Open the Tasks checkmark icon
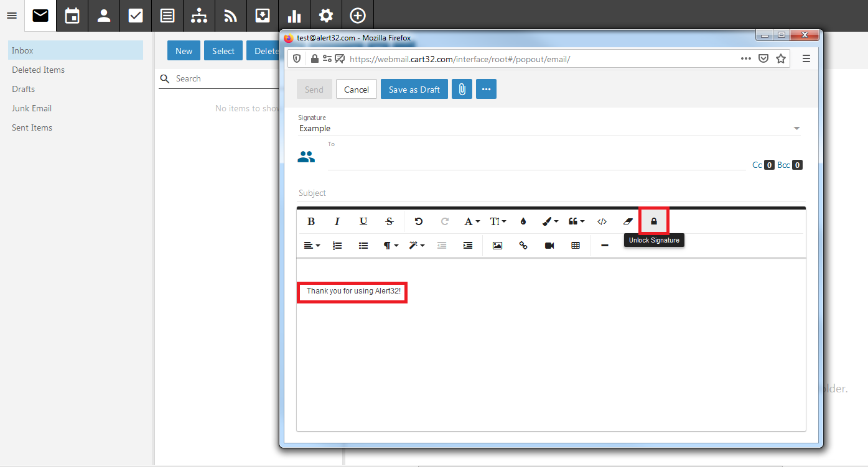This screenshot has height=467, width=868. [136, 16]
